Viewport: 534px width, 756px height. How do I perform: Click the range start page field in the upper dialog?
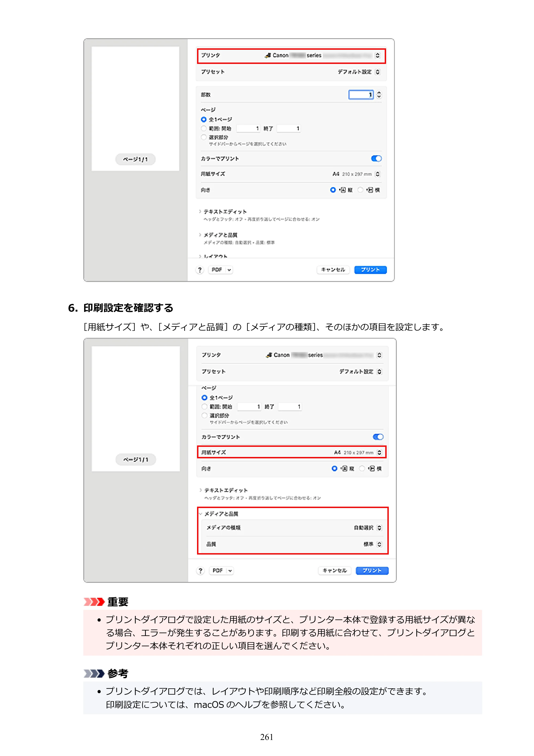pyautogui.click(x=249, y=129)
